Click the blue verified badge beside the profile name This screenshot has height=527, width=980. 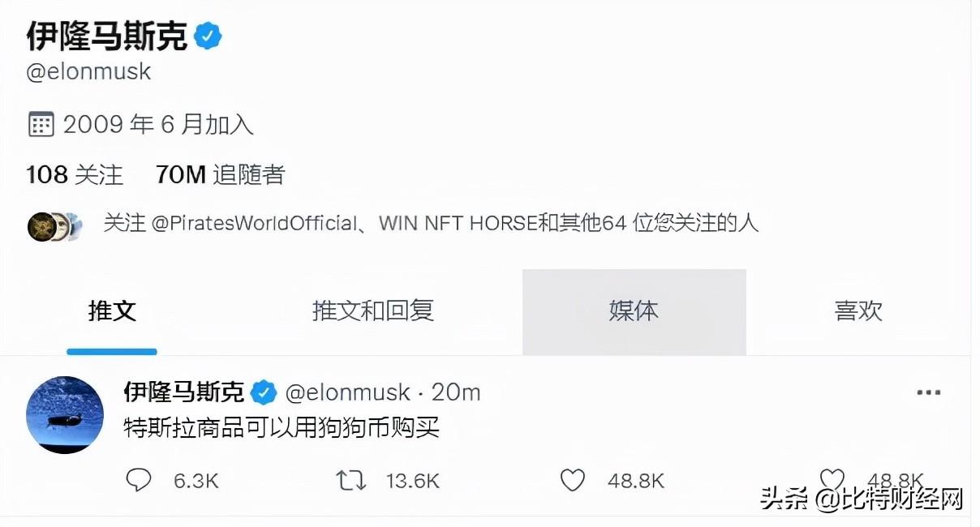point(208,36)
